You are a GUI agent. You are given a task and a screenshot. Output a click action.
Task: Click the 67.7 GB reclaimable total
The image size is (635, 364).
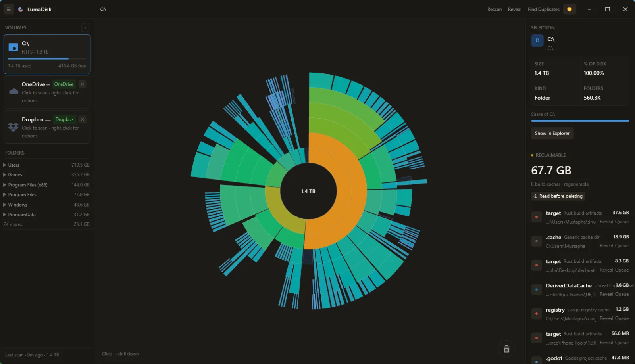551,171
